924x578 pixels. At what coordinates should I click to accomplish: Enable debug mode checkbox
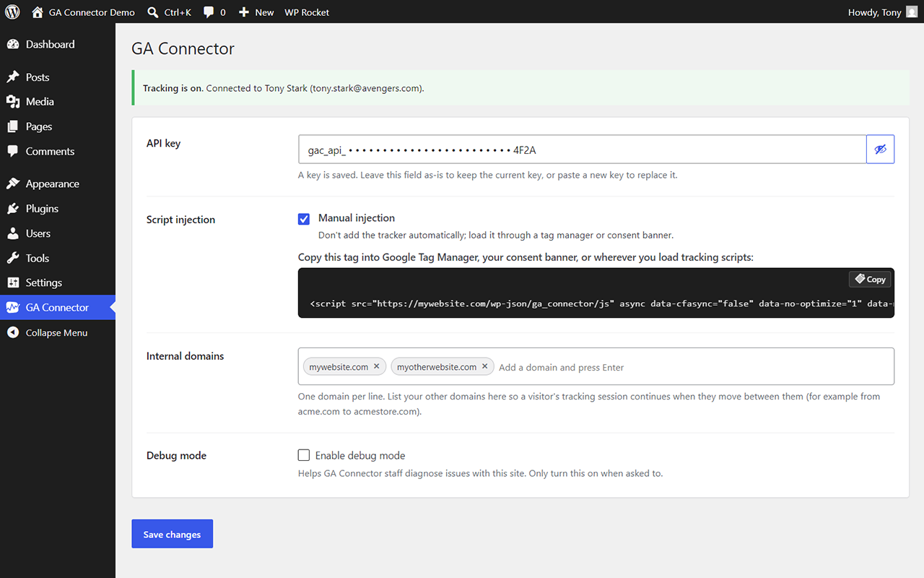pos(304,455)
